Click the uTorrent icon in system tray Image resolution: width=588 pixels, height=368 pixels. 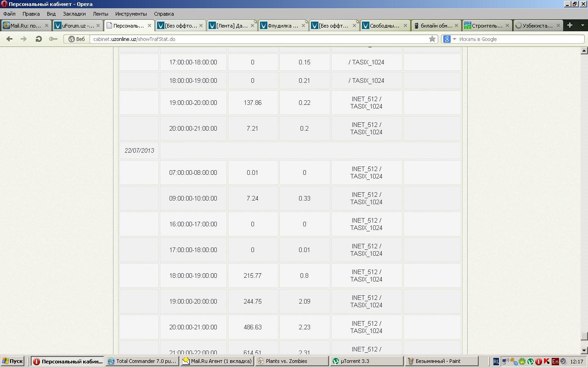[x=531, y=362]
